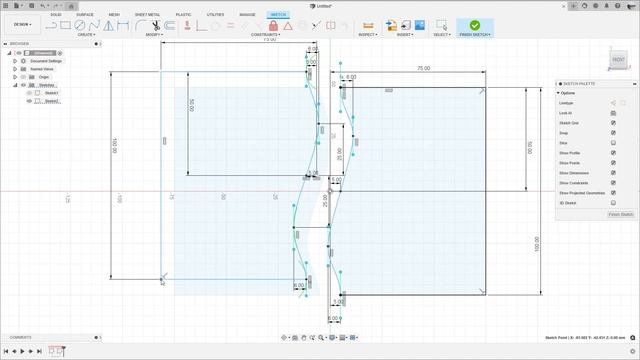
Task: Click the Insert SVG icon
Action: point(405,25)
